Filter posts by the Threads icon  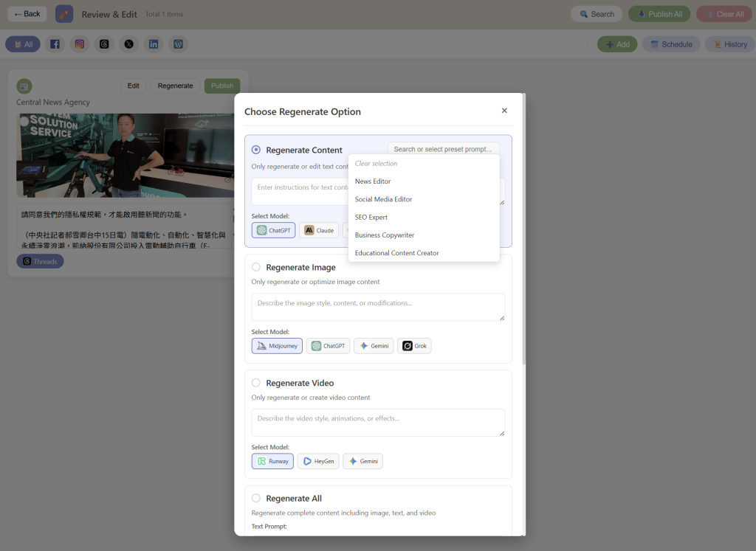[105, 44]
